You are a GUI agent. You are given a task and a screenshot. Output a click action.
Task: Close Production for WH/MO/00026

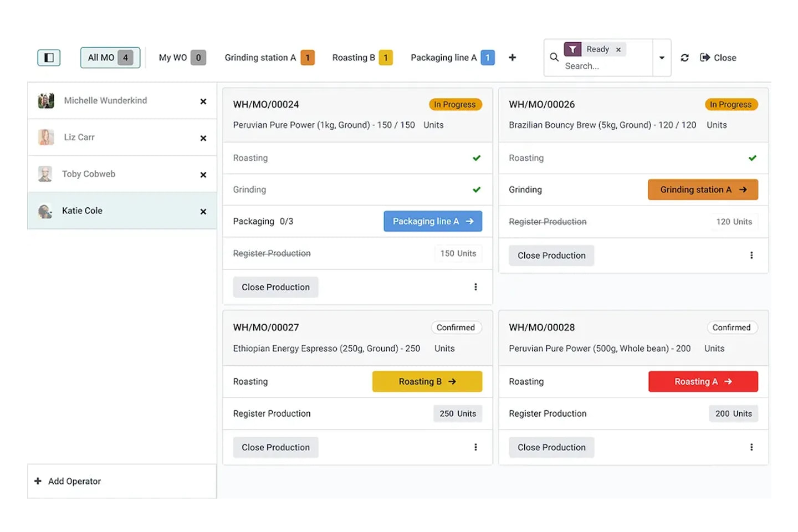tap(551, 255)
